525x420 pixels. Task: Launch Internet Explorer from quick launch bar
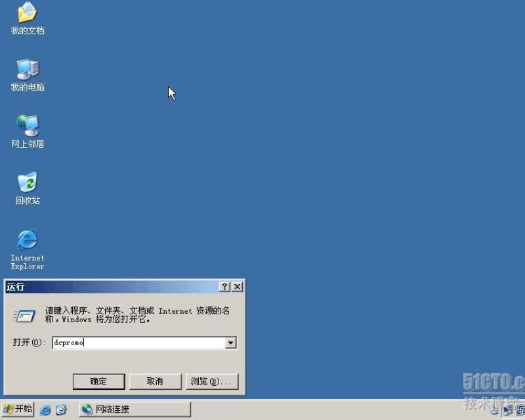[45, 409]
